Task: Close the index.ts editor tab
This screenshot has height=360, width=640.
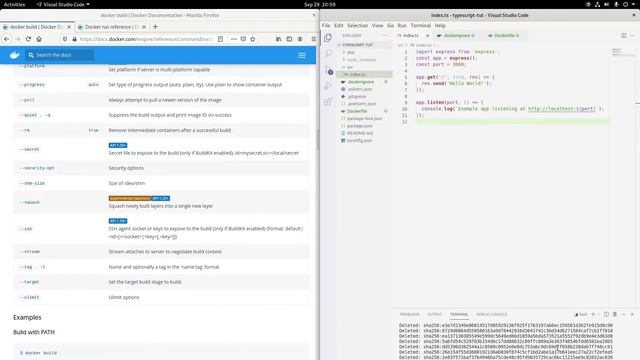Action: (x=427, y=36)
